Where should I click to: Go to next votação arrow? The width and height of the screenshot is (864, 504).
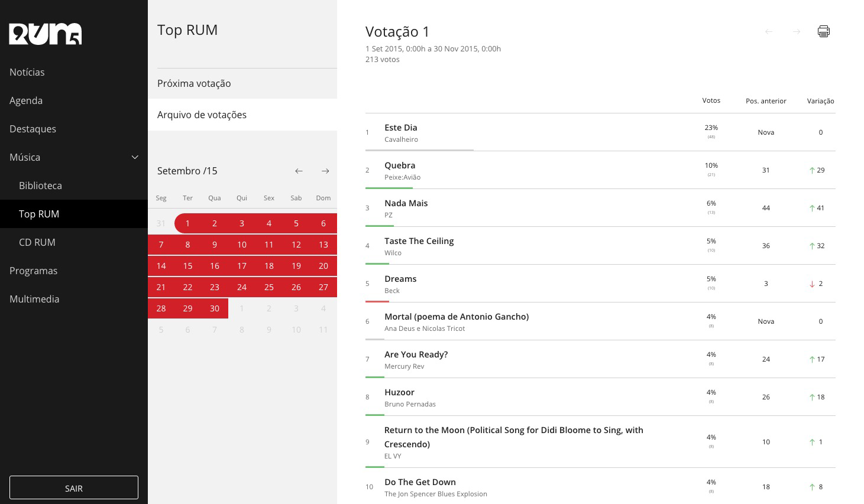point(797,31)
